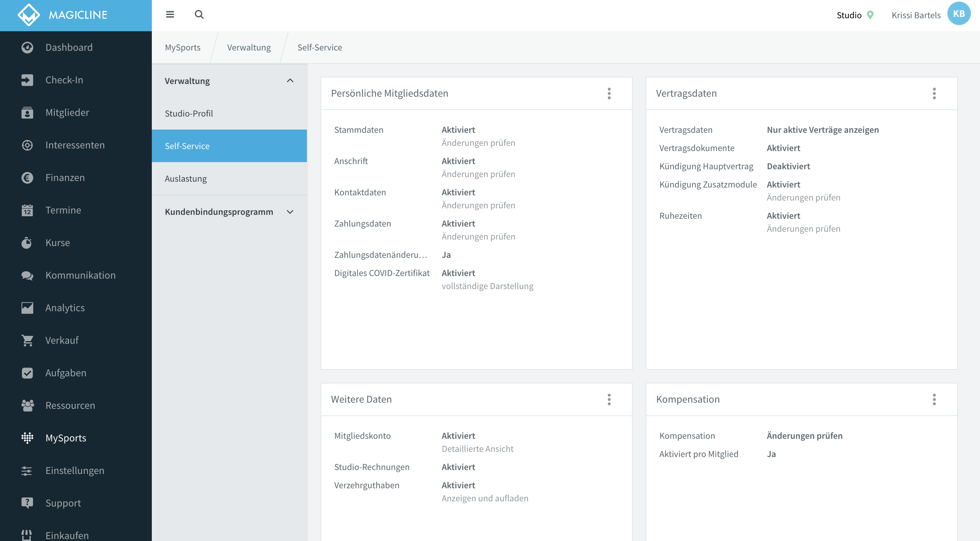Open Persönliche Mitgliedsdaten three-dot menu

tap(609, 93)
